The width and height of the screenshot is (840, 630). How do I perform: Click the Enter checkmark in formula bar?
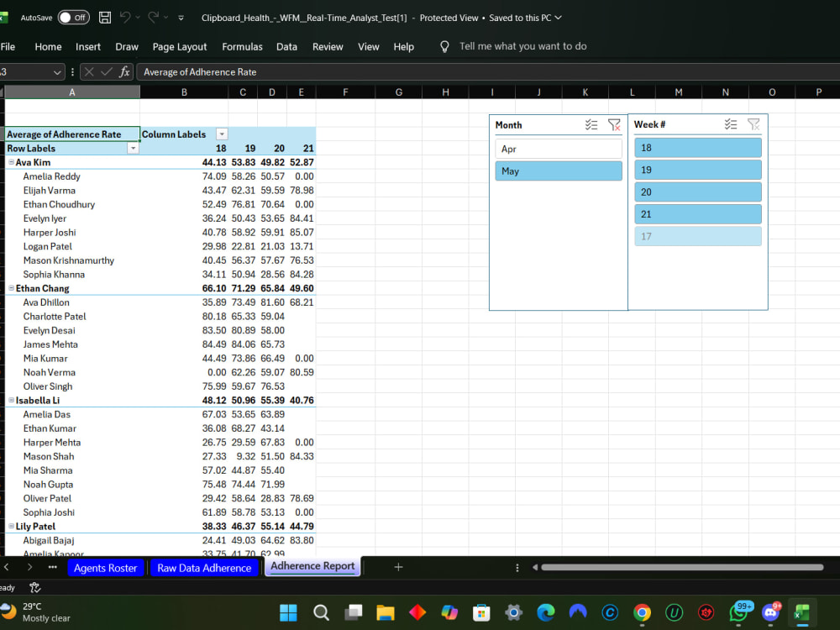pos(107,71)
